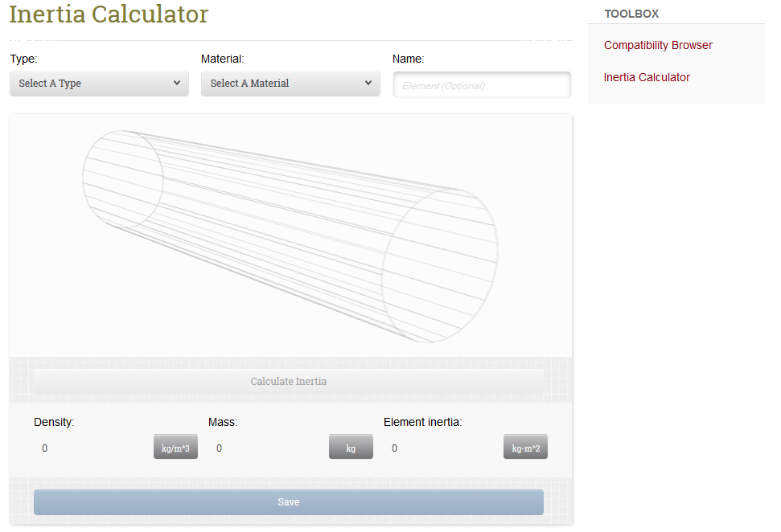Click the cylinder wireframe preview
781x532 pixels.
tap(290, 236)
